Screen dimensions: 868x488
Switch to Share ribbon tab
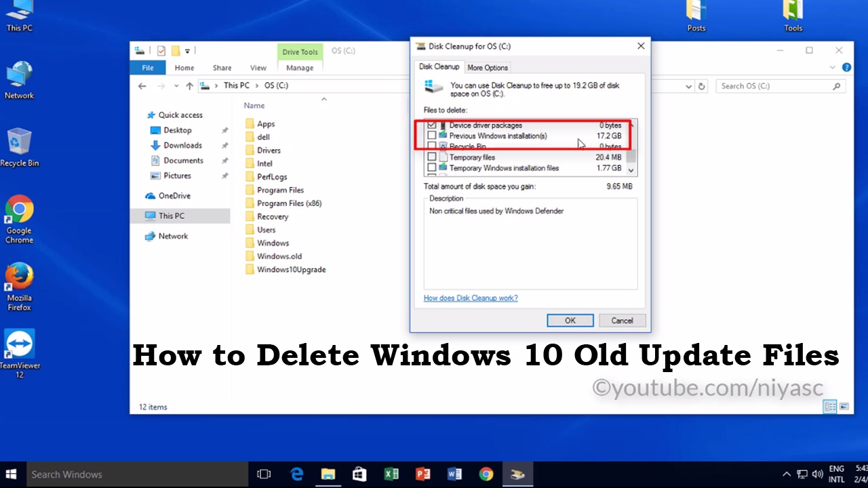tap(222, 68)
